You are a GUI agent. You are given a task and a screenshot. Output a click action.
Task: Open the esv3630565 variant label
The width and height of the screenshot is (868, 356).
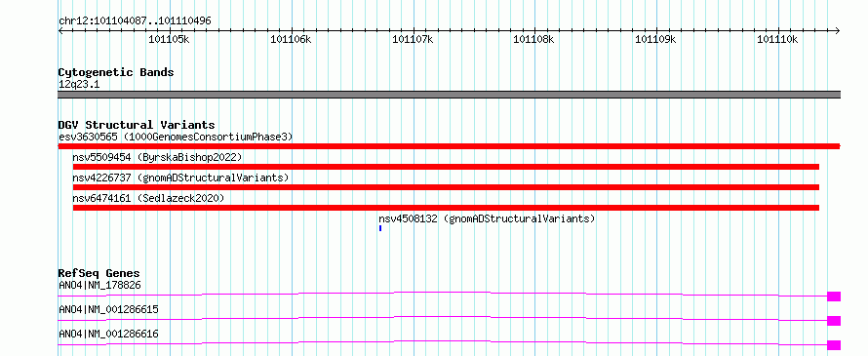coord(176,137)
